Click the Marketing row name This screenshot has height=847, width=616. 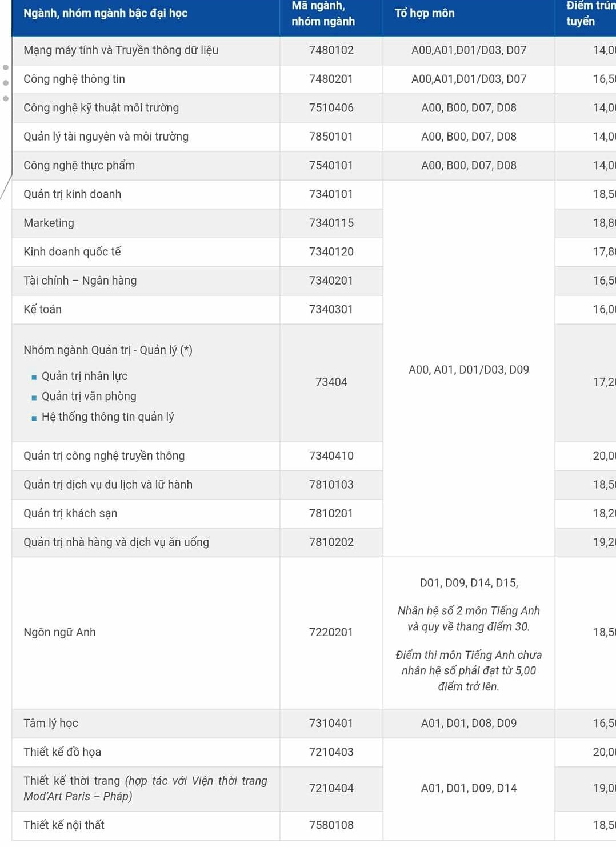[x=49, y=223]
